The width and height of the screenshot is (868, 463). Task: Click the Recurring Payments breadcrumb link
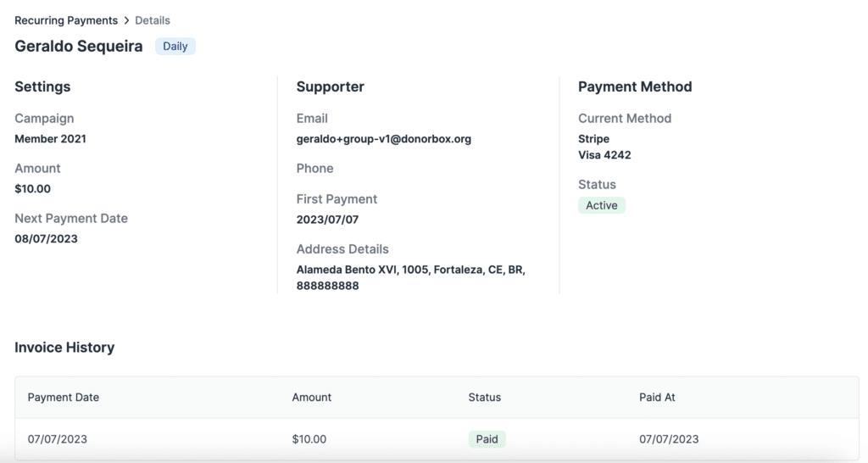(66, 20)
